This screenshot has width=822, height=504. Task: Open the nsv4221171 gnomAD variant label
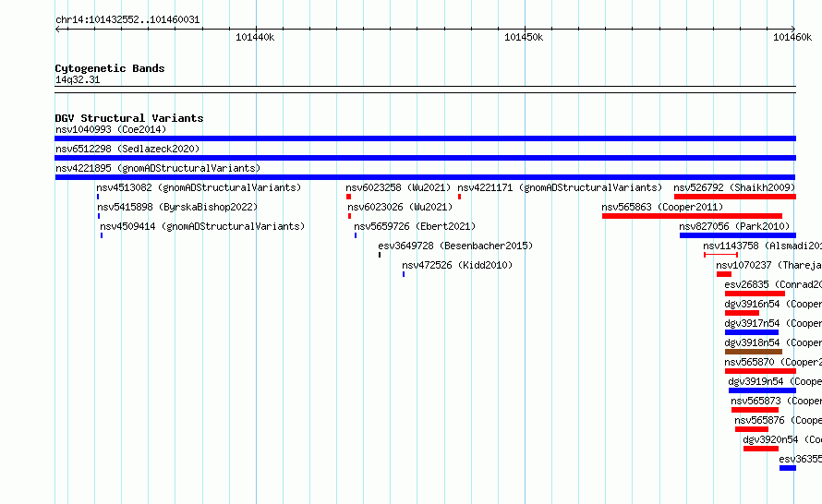pyautogui.click(x=560, y=187)
